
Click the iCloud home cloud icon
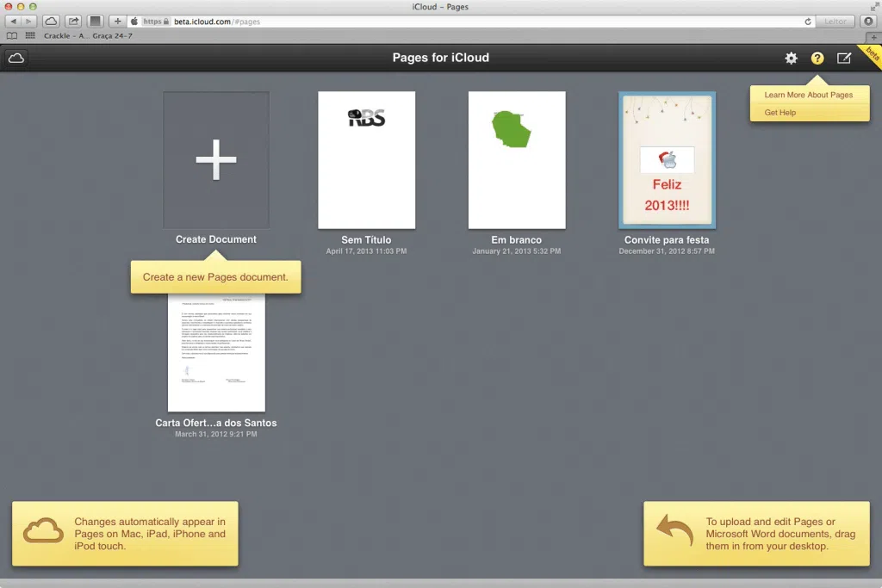(16, 59)
